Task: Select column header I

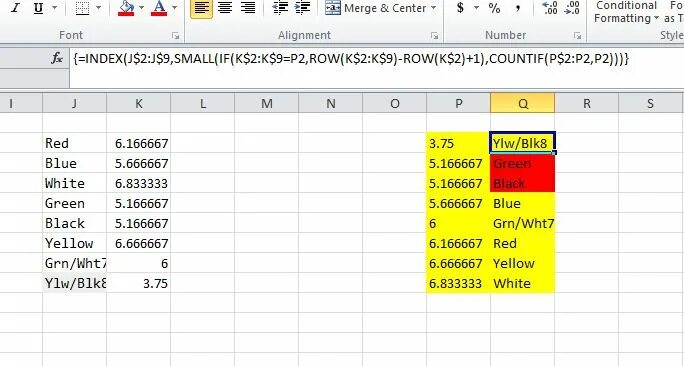Action: [21, 103]
